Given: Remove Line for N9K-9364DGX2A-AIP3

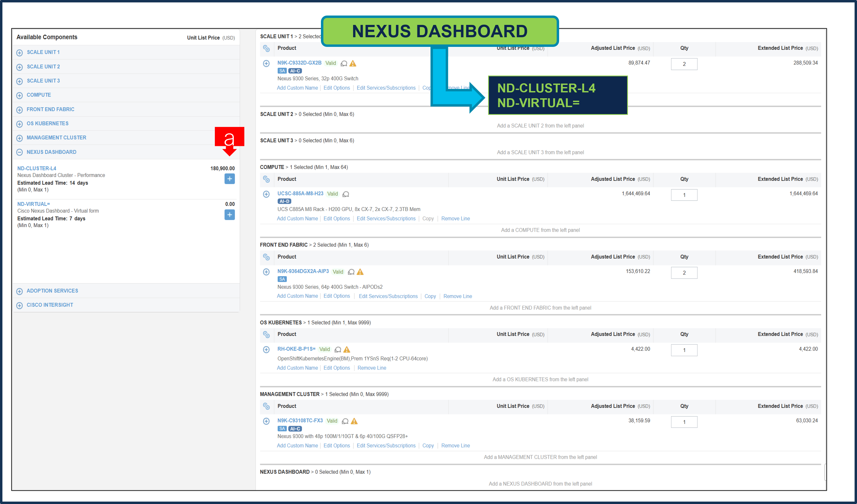Looking at the screenshot, I should (457, 296).
